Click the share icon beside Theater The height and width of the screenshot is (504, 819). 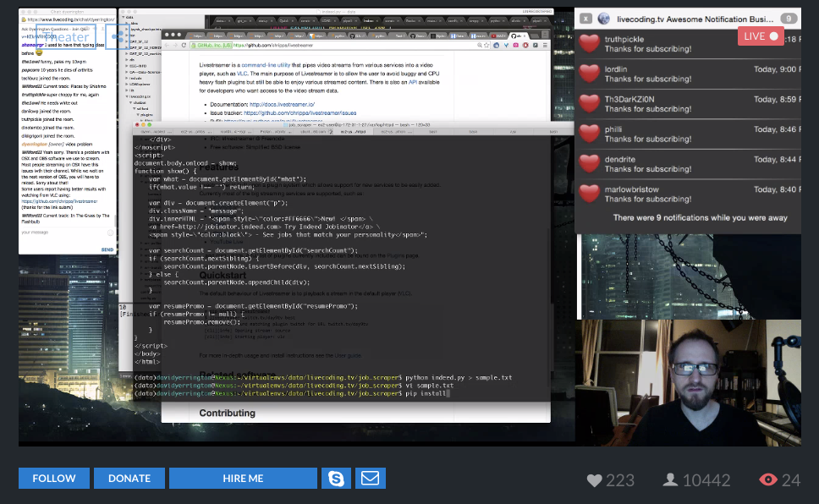coord(117,37)
